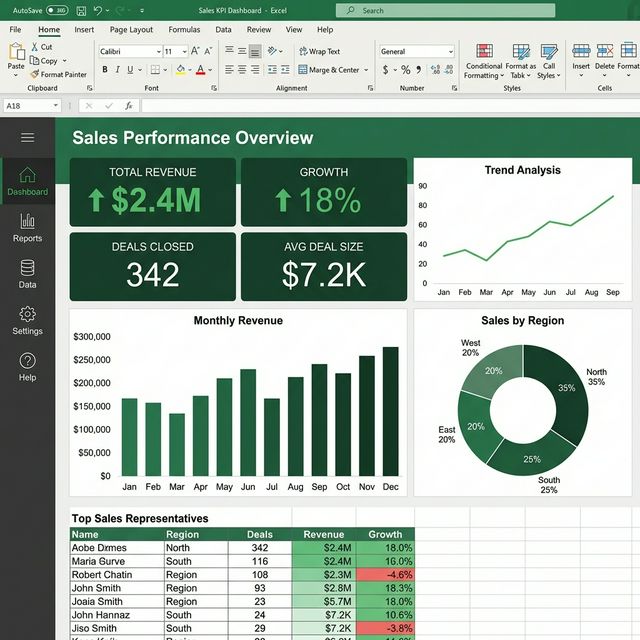This screenshot has height=640, width=640.
Task: Open Reports in the sidebar
Action: tap(27, 228)
